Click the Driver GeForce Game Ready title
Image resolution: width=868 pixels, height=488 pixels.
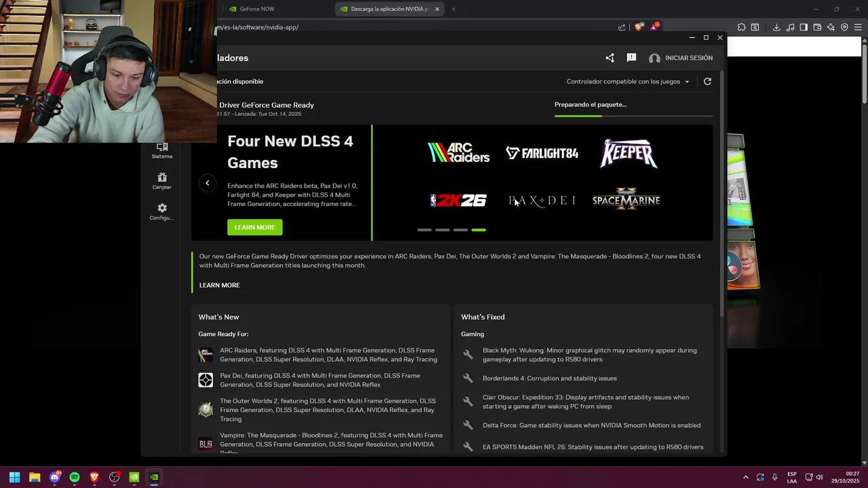point(267,105)
